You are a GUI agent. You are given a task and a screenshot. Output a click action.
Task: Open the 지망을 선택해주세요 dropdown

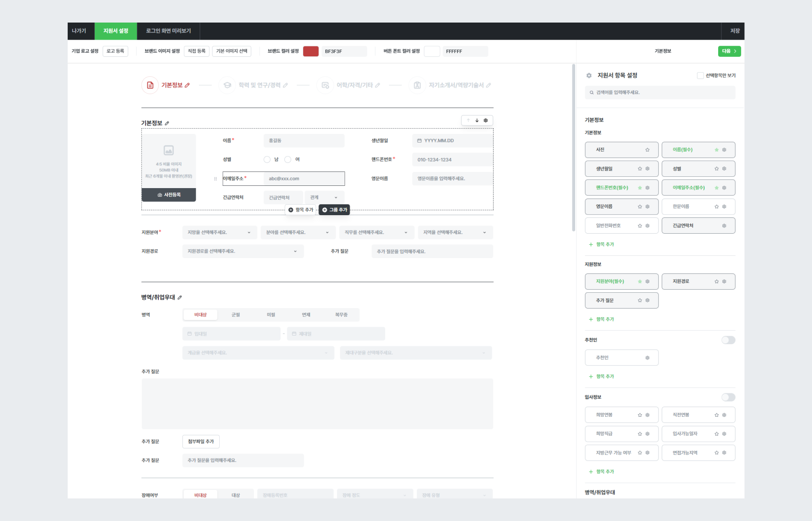[220, 232]
